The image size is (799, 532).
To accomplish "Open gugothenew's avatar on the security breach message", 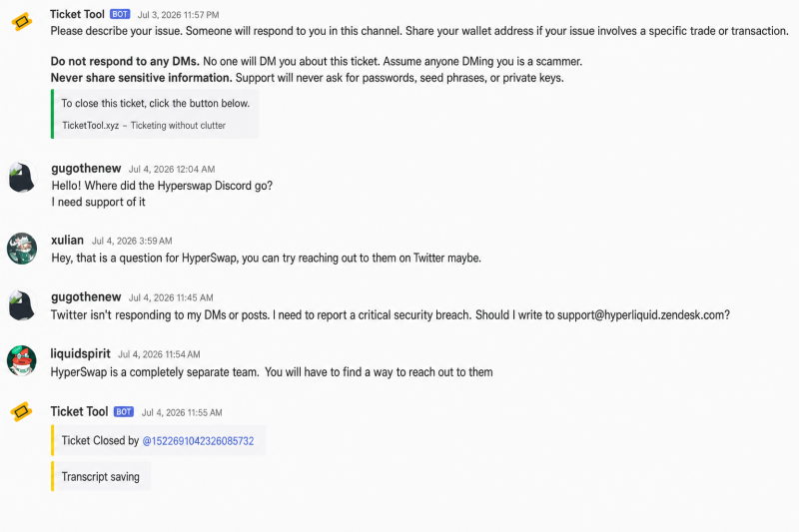I will point(21,305).
